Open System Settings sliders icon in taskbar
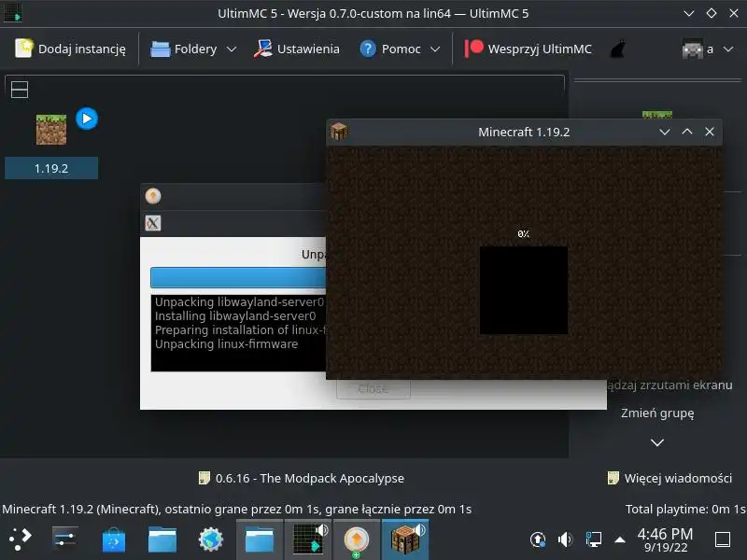The width and height of the screenshot is (747, 560). (65, 539)
